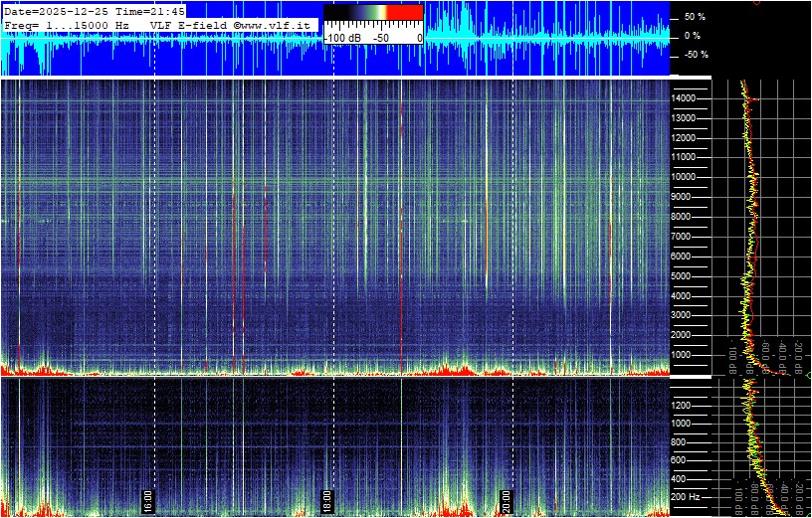This screenshot has width=812, height=518.
Task: Open the ©www.vlf.it credit text
Action: (272, 25)
